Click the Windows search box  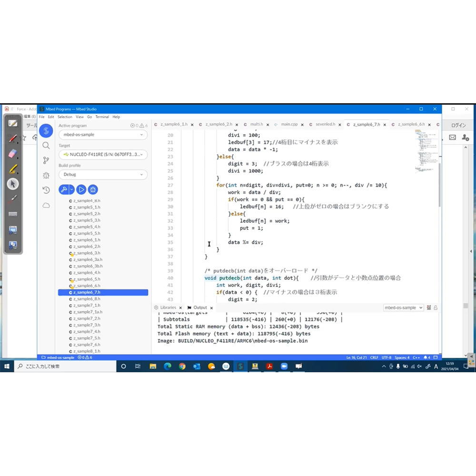coord(65,366)
